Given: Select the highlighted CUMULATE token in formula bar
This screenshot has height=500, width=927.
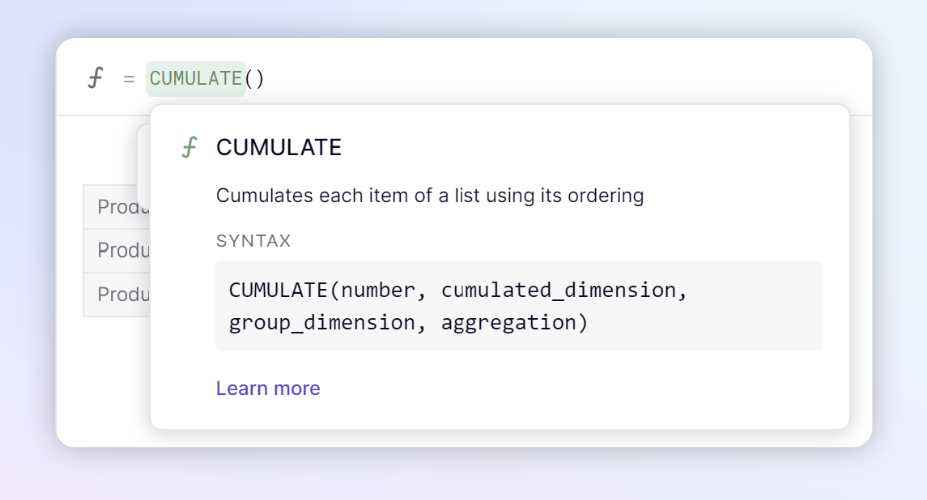Looking at the screenshot, I should [x=196, y=79].
